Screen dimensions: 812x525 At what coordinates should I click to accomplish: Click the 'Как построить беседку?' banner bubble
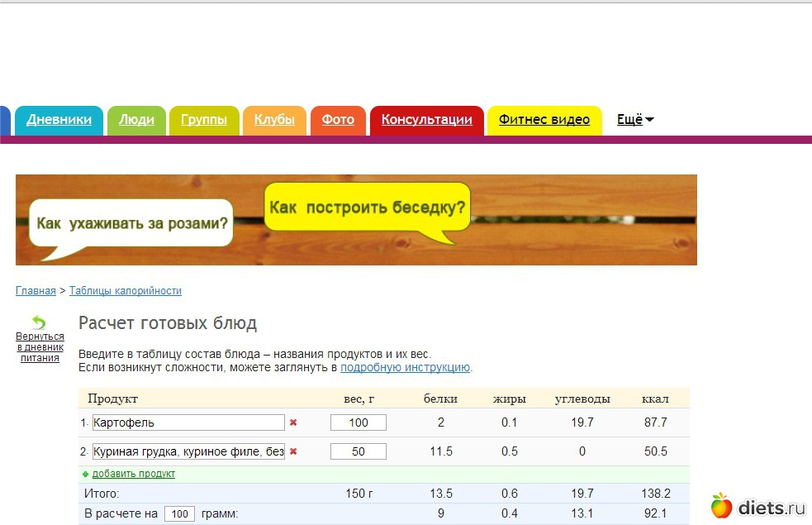pos(368,207)
